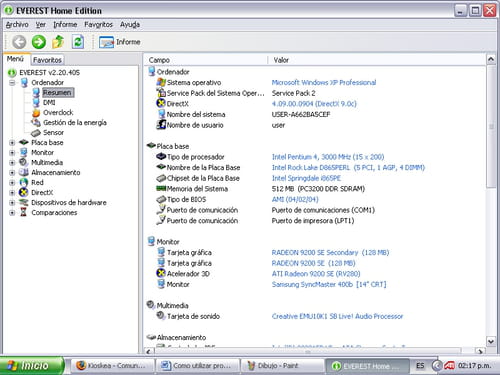Open Gestión de la energía node
The width and height of the screenshot is (500, 375).
coord(75,122)
